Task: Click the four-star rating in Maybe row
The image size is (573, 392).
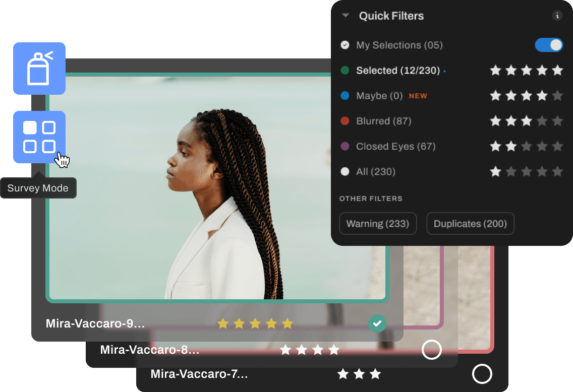Action: click(526, 96)
